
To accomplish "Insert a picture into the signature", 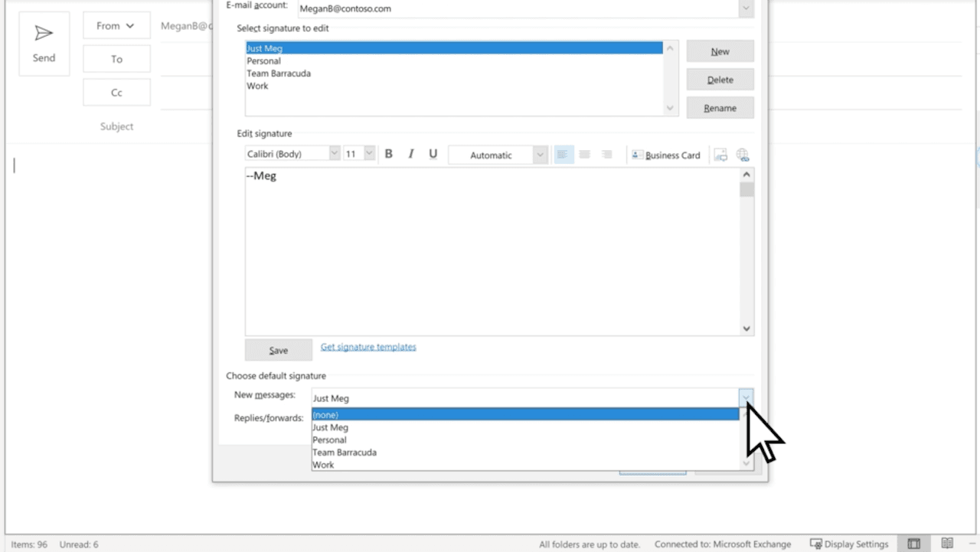I will click(x=720, y=154).
